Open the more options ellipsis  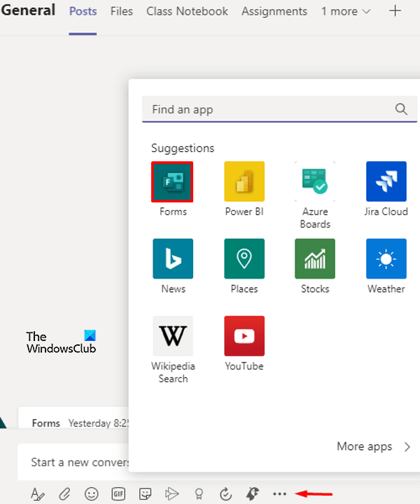tap(279, 494)
